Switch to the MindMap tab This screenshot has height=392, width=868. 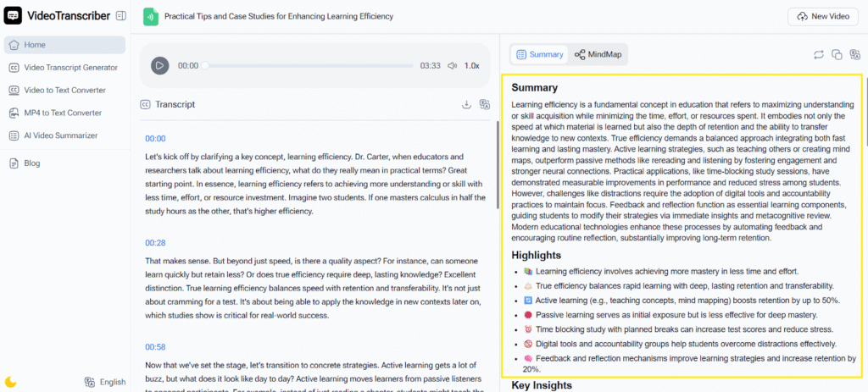(598, 54)
